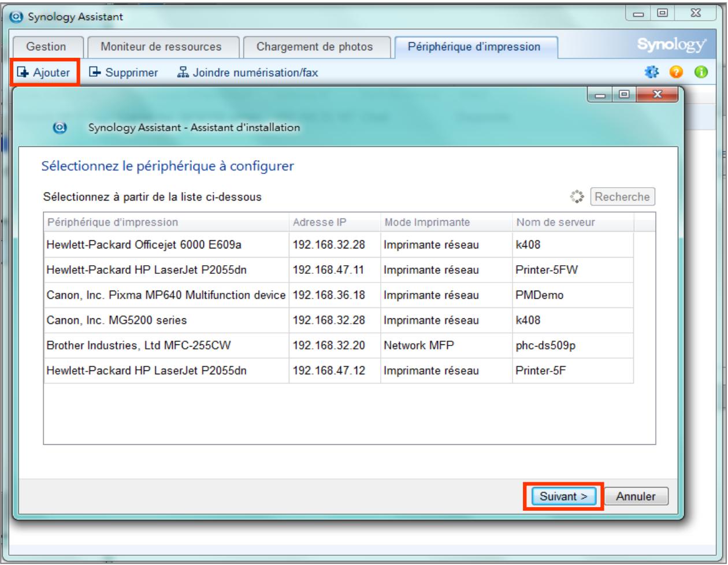Click the Supprimer toolbar button

coord(123,73)
